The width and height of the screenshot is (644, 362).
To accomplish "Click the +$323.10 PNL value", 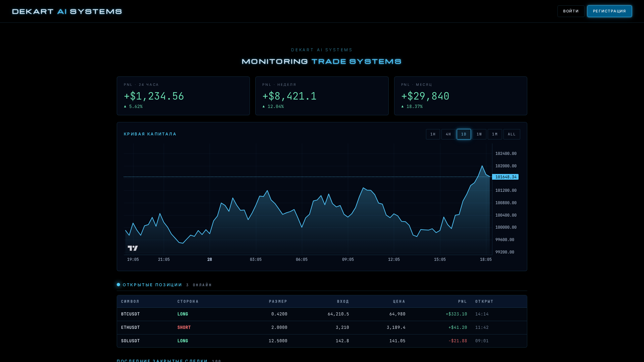I will tap(457, 314).
